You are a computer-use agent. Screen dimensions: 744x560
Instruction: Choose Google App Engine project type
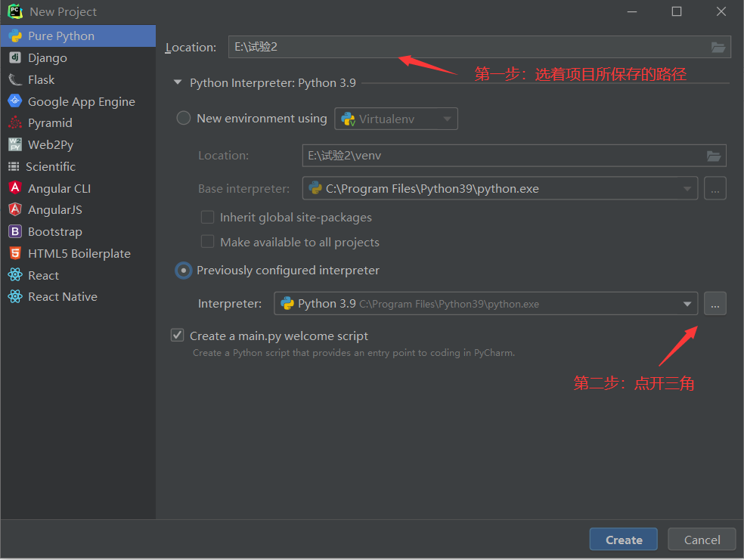tap(79, 101)
